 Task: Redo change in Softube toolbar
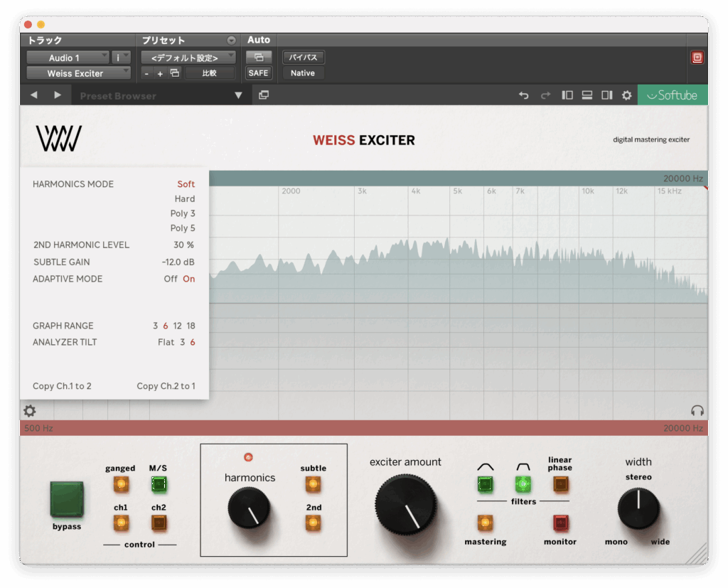pos(545,95)
